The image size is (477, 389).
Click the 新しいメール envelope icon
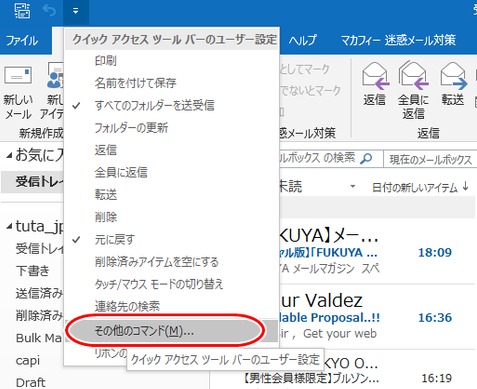pos(18,75)
